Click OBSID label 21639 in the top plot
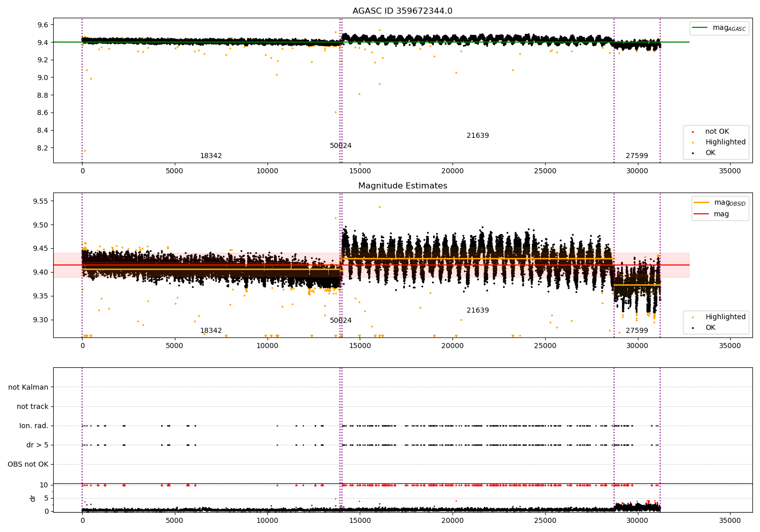The image size is (760, 532). (x=478, y=136)
